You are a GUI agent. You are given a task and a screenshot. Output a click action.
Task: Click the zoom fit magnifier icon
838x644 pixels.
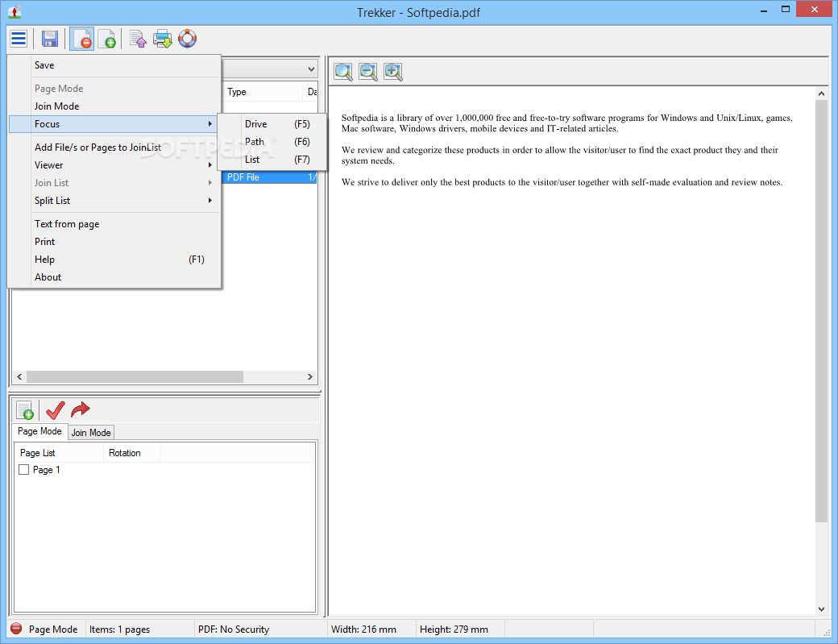click(343, 72)
